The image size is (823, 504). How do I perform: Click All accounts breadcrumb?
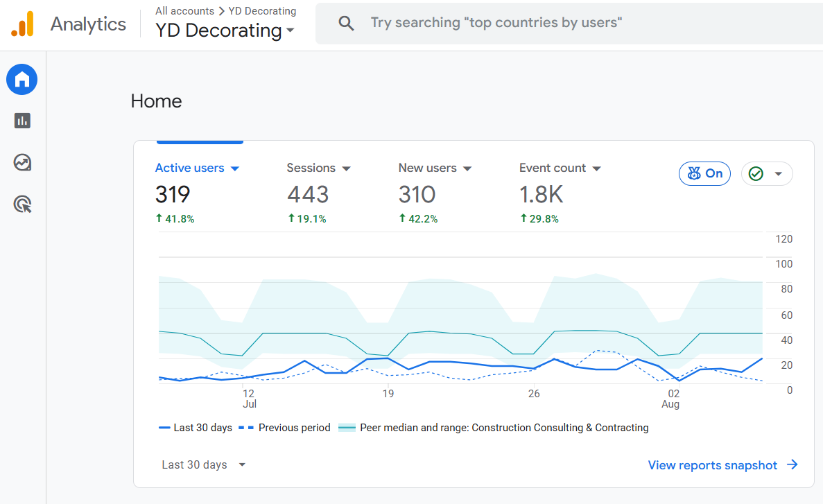pyautogui.click(x=184, y=11)
